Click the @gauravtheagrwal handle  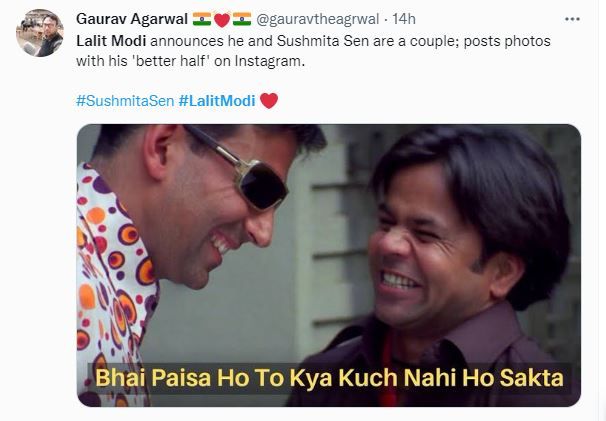(317, 19)
